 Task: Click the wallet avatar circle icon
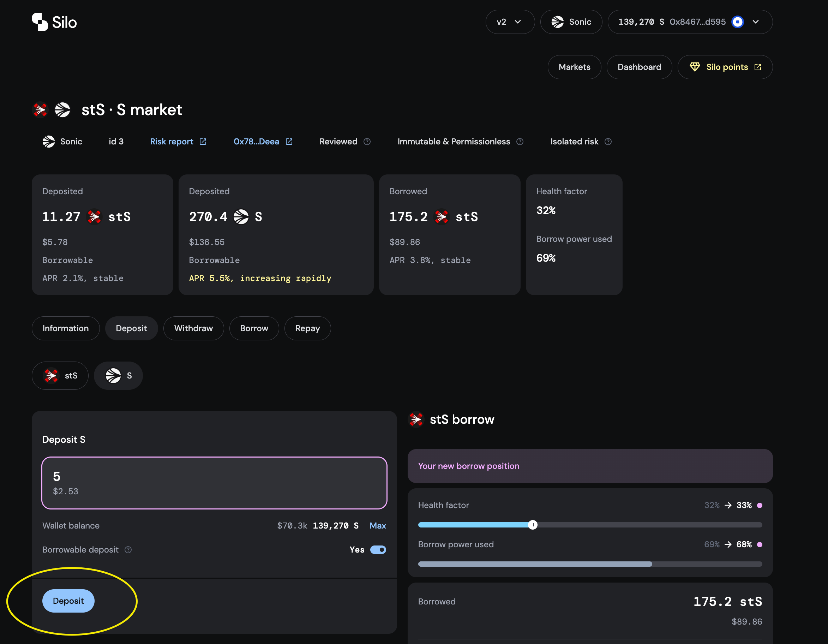click(737, 22)
